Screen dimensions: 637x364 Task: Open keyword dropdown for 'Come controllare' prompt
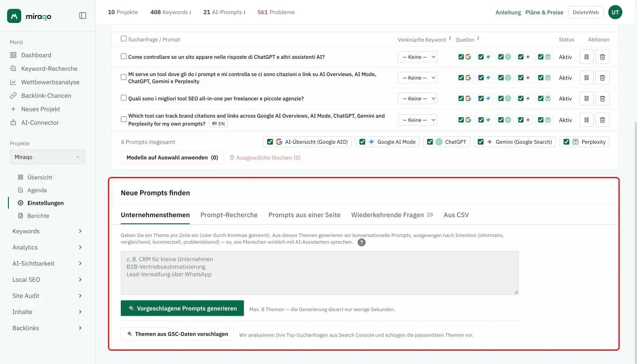[x=418, y=57]
